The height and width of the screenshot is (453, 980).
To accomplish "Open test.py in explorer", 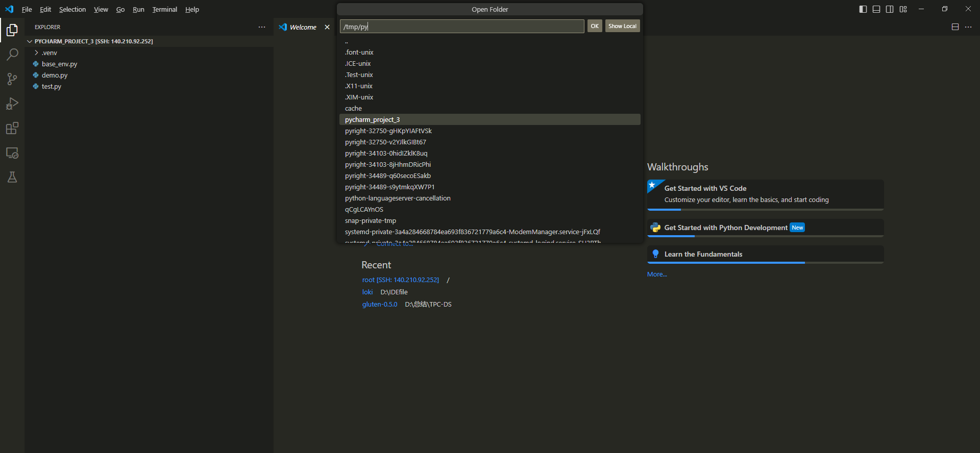I will pyautogui.click(x=149, y=86).
